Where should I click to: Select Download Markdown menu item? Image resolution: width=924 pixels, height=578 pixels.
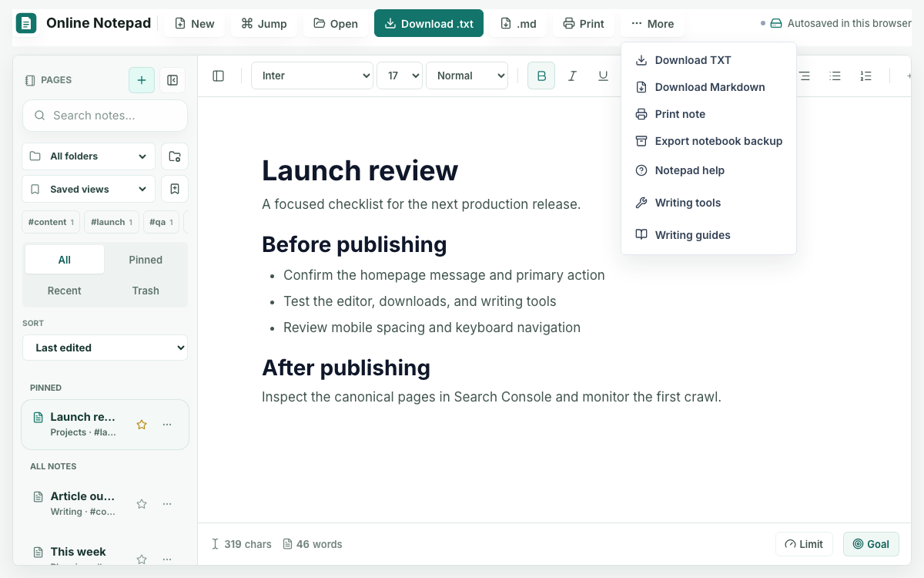coord(708,87)
